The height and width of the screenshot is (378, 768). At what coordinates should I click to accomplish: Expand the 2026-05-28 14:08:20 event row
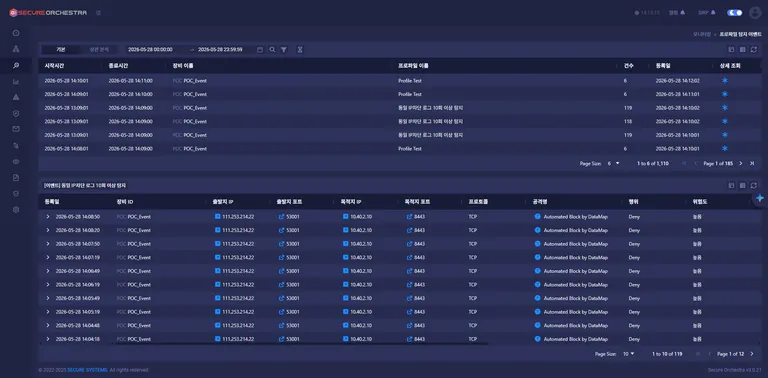(x=48, y=230)
